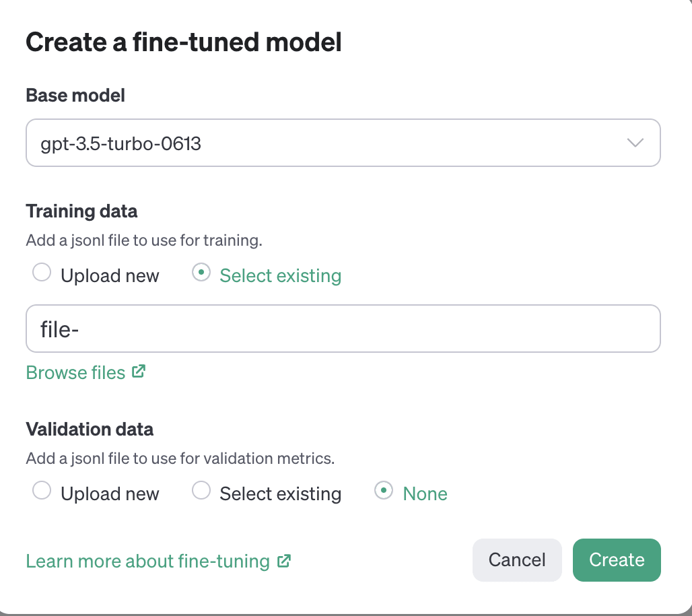Click the validation metrics description text
Screen dimensions: 692x616
pos(180,458)
